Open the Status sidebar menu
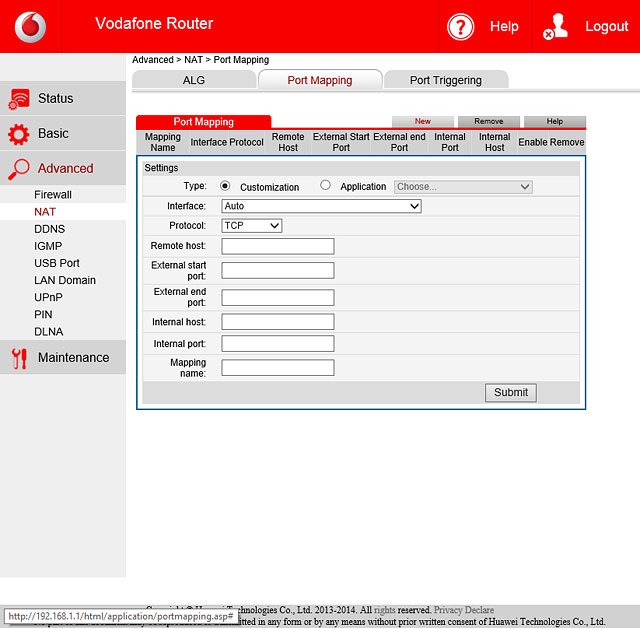Screen dimensions: 640x628 [63, 98]
